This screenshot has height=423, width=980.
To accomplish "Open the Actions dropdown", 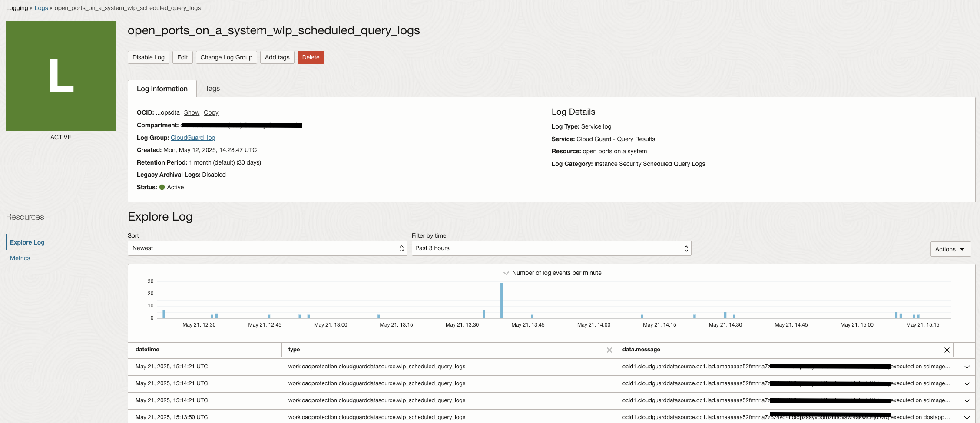I will 950,249.
